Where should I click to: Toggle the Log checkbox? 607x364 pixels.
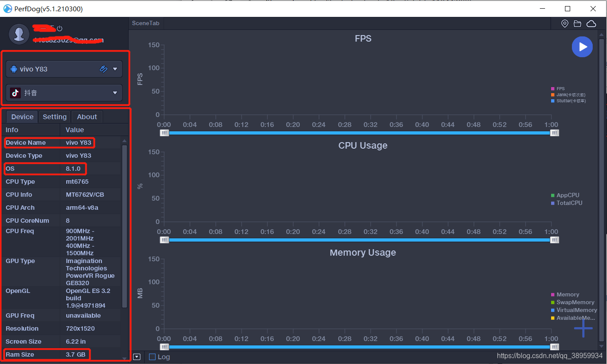152,357
